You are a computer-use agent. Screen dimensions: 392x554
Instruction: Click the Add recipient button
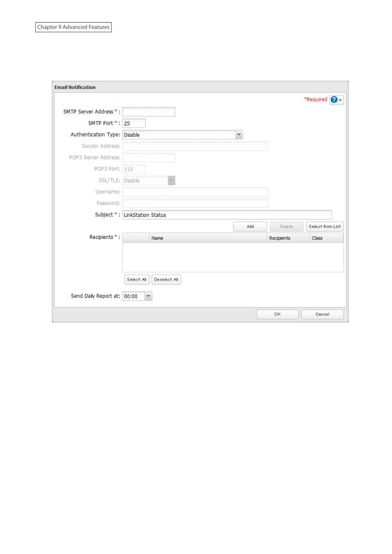click(250, 227)
